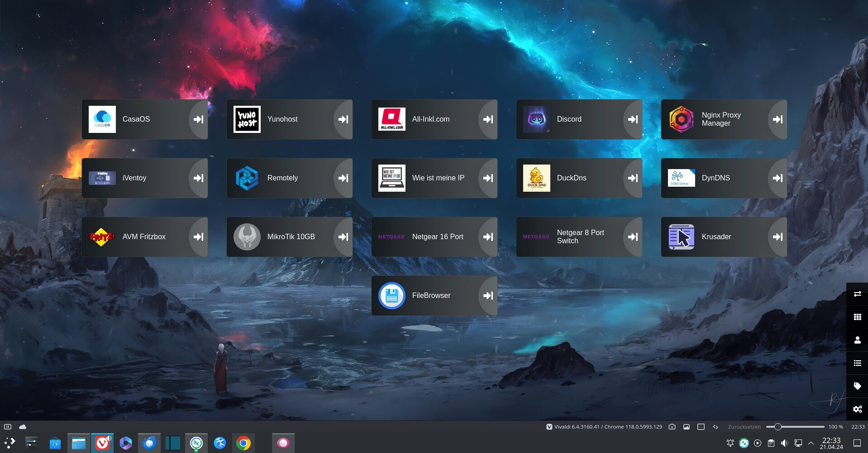Screen dimensions: 868x453
Task: Open the notifications bell tray icon
Action: coord(730,443)
